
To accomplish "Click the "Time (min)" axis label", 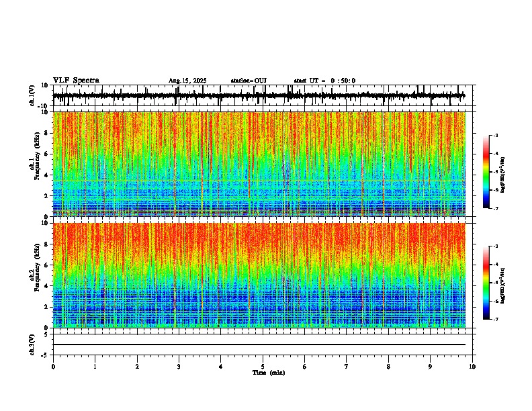I will tap(269, 373).
